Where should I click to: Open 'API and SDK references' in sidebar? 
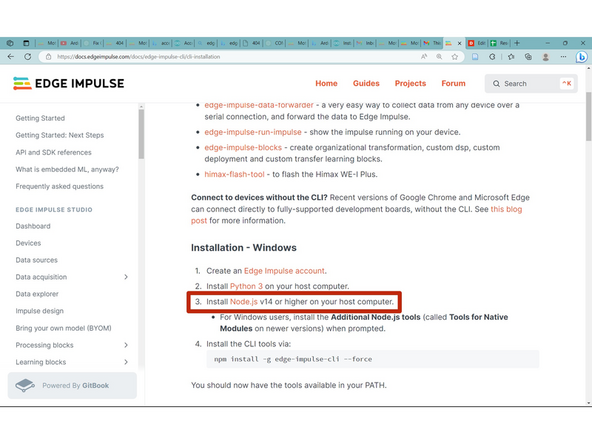coord(53,152)
